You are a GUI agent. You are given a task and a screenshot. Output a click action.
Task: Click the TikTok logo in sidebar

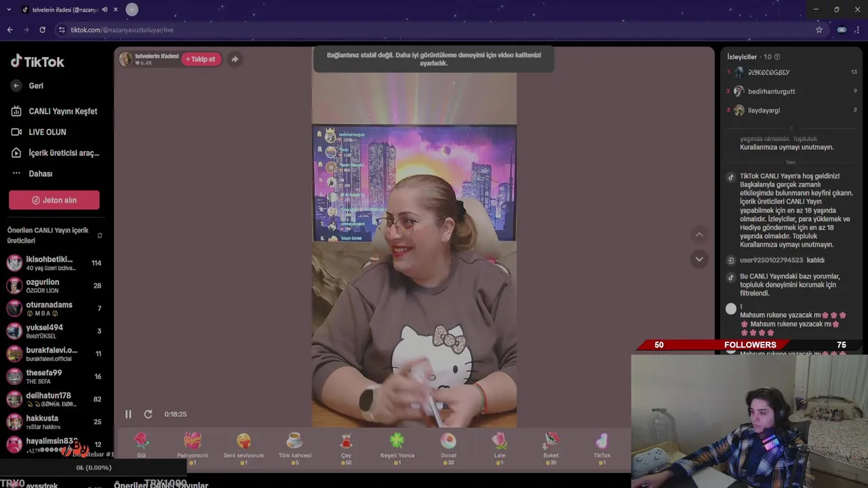(x=37, y=62)
